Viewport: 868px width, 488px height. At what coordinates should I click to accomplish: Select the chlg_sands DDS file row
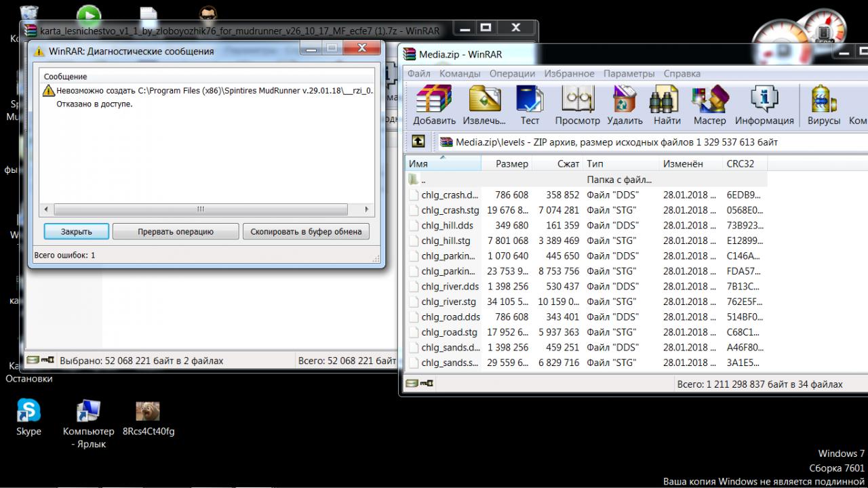point(587,347)
